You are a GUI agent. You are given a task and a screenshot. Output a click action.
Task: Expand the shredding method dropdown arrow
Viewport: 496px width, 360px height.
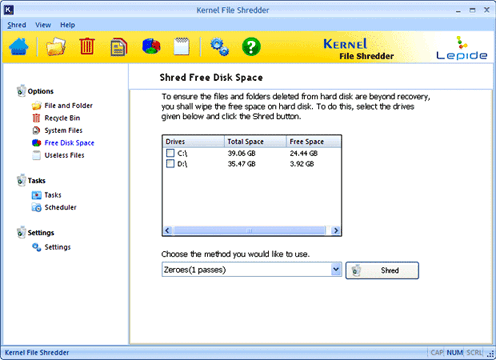click(x=336, y=269)
